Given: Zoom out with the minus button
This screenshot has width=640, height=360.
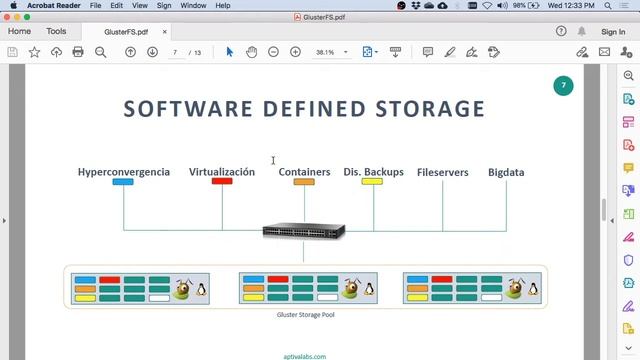Looking at the screenshot, I should (x=273, y=52).
